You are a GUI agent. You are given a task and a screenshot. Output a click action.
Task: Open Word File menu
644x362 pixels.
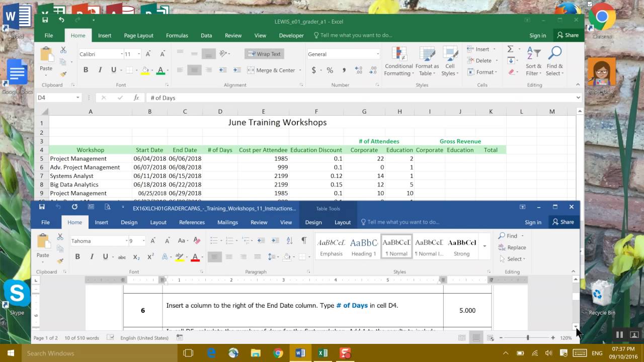point(45,222)
